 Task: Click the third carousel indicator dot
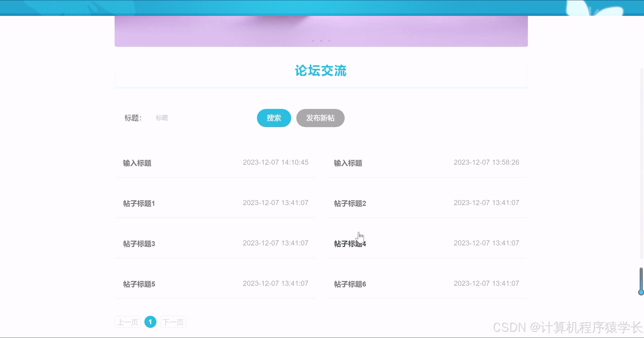click(329, 41)
